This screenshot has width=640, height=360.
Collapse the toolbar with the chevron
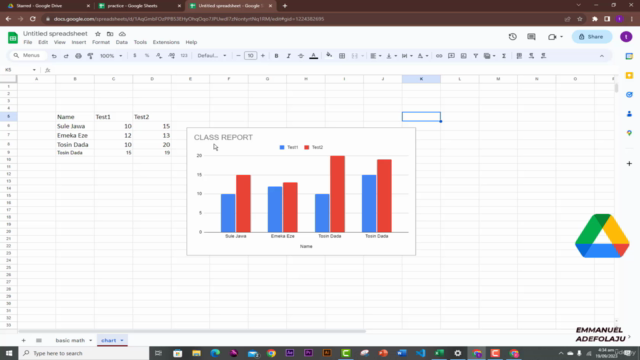coord(602,56)
